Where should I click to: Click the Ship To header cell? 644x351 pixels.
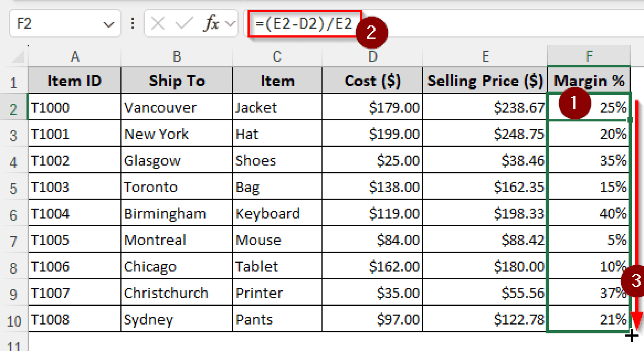point(176,80)
